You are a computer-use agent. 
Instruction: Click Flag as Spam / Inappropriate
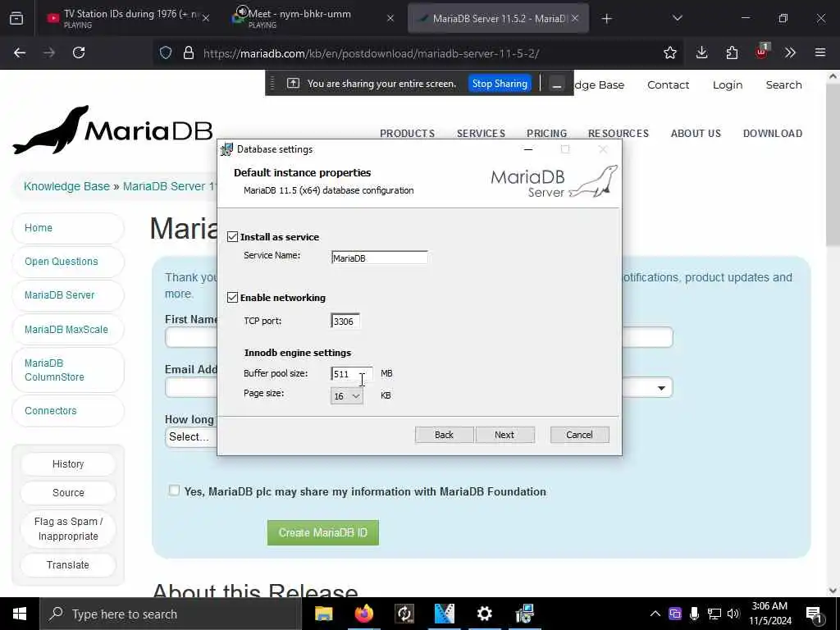[x=68, y=529]
